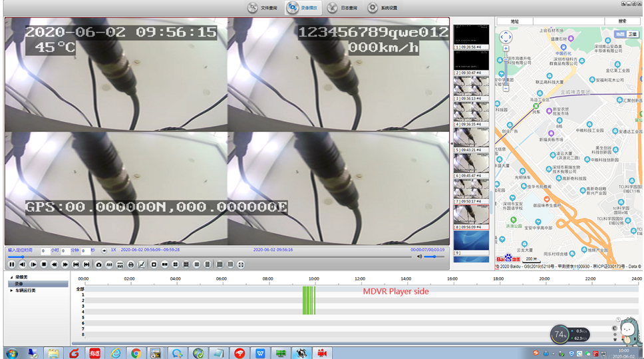Screen dimensions: 644x359
Task: Click the 小时 hours input field
Action: [x=45, y=251]
